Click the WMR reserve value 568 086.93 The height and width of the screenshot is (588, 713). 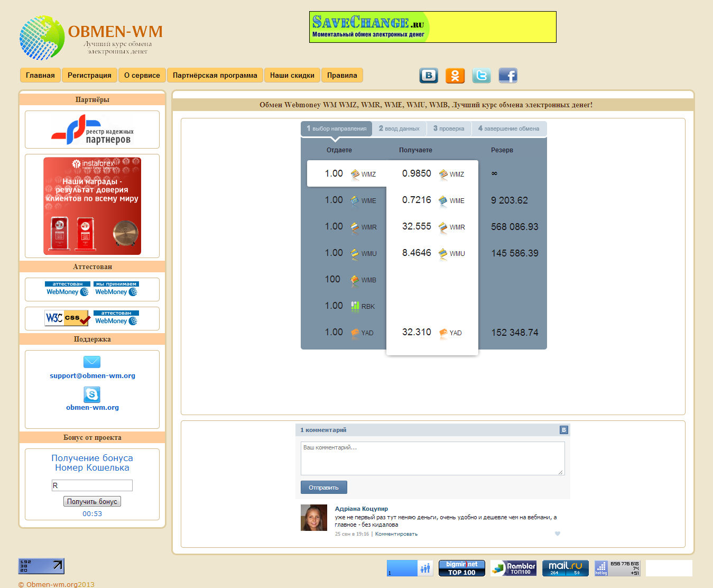click(x=515, y=227)
